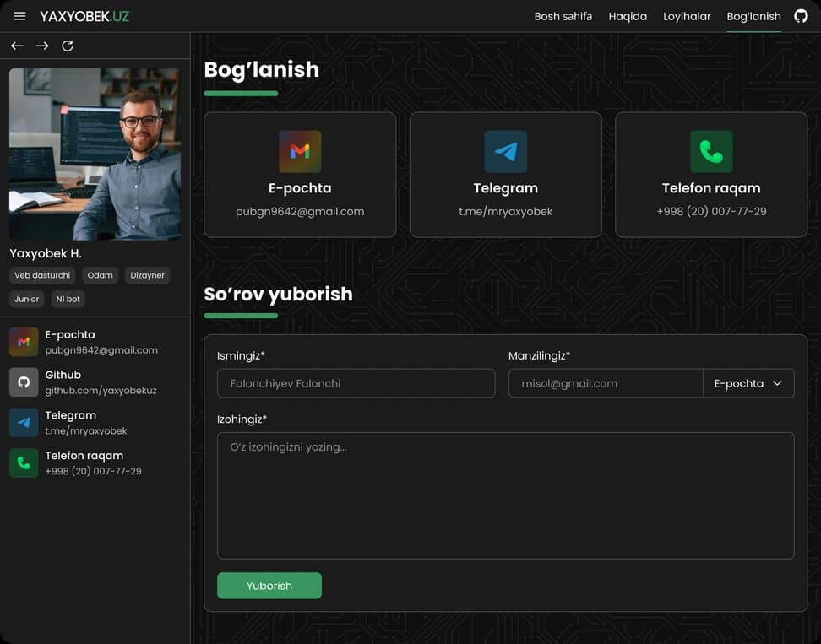The image size is (821, 644).
Task: Go forward with the right arrow icon
Action: point(42,46)
